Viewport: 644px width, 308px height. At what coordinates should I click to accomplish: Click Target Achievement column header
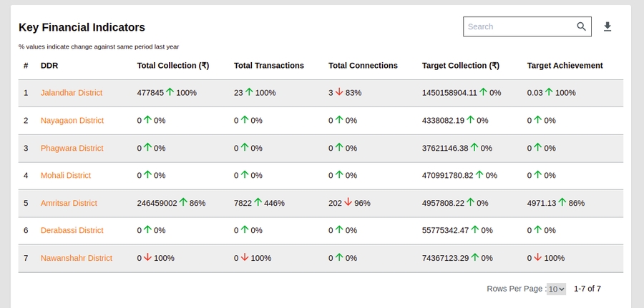(x=565, y=66)
